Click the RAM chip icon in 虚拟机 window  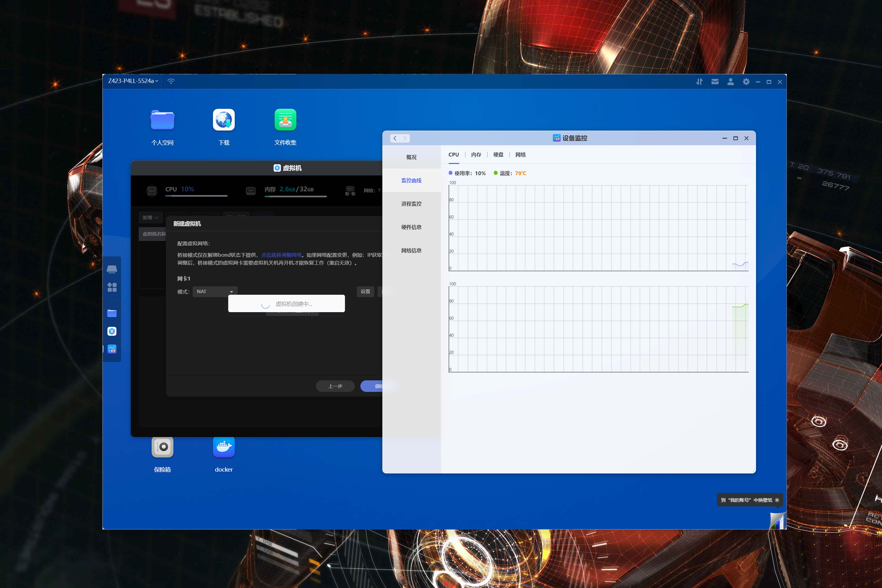[x=251, y=190]
